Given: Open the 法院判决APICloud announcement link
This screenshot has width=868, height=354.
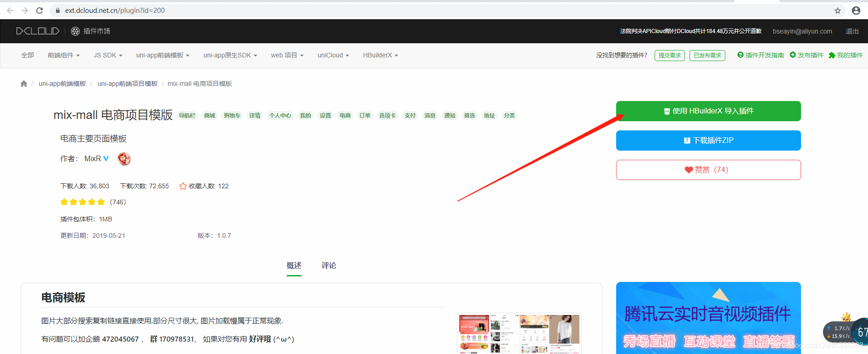Looking at the screenshot, I should point(691,31).
